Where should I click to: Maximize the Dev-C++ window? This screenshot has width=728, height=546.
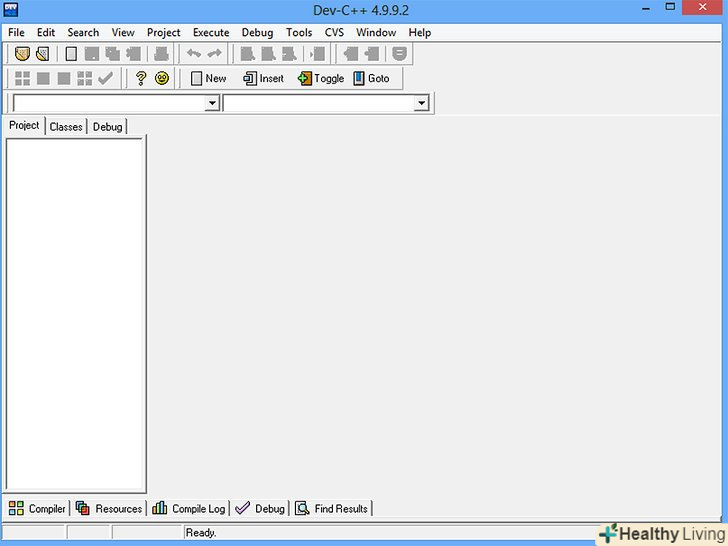pyautogui.click(x=670, y=7)
